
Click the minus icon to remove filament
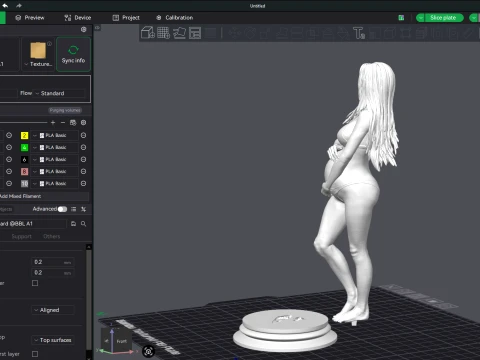tap(63, 123)
